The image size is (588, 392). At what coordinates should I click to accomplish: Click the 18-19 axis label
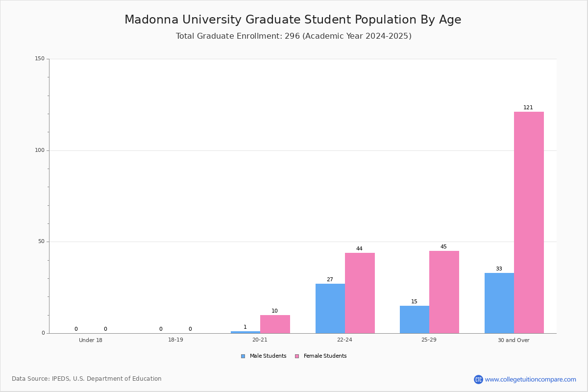point(175,340)
